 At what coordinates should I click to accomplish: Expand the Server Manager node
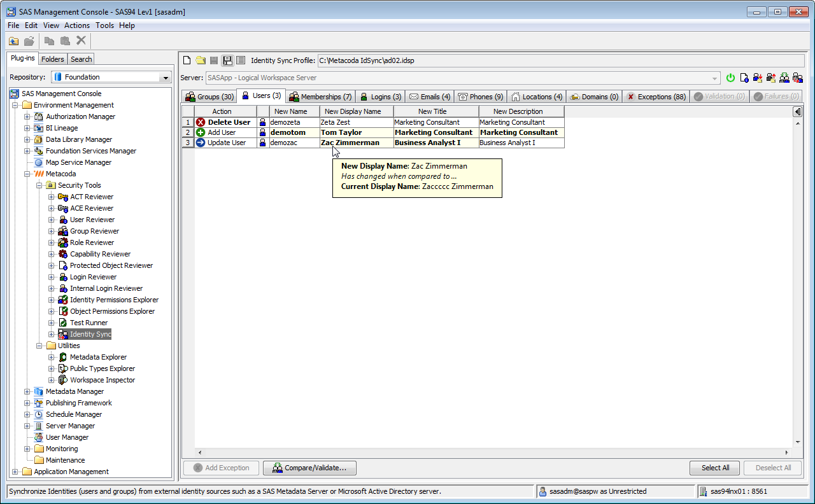coord(27,426)
